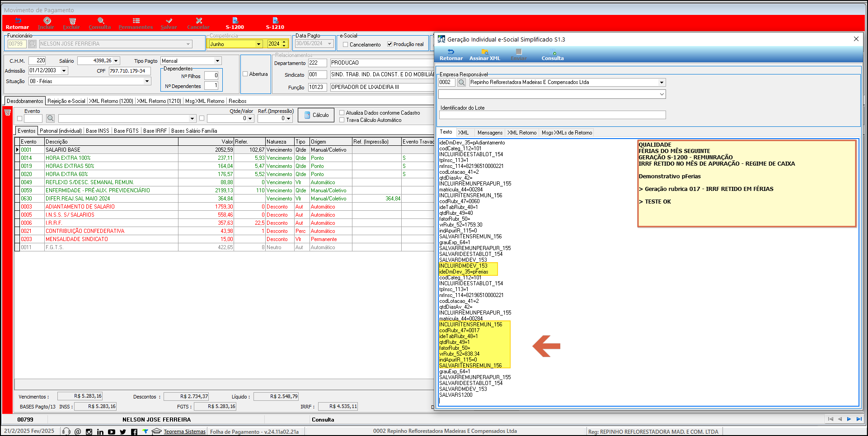Click the @ email icon in status bar
This screenshot has height=436, width=868.
point(78,431)
